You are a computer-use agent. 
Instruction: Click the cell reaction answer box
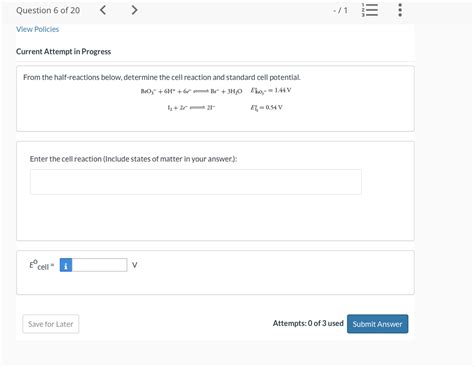tap(196, 182)
